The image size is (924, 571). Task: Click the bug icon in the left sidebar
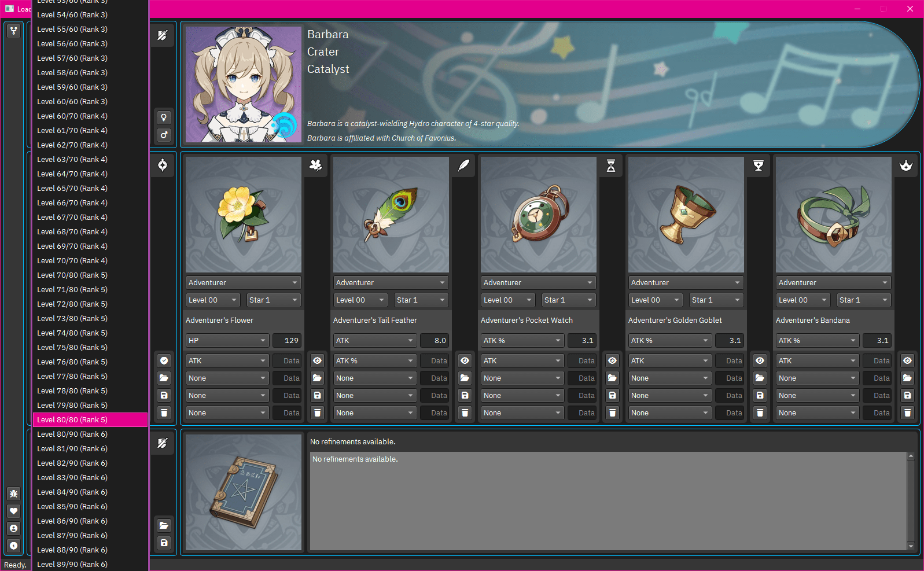[x=14, y=493]
